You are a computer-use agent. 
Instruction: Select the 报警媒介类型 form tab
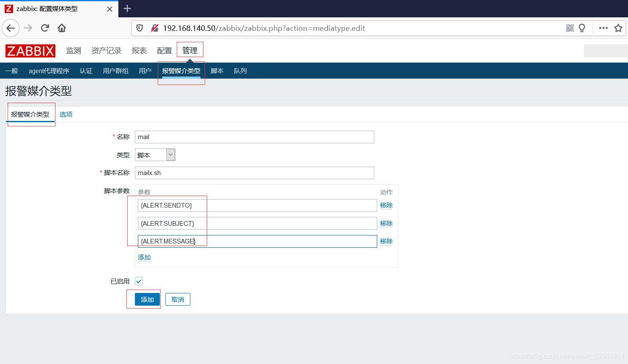[x=30, y=114]
